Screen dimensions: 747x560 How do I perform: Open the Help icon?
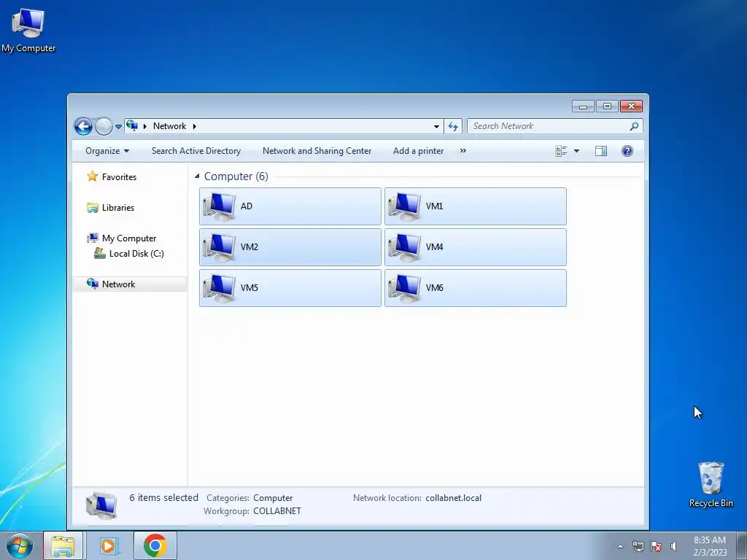(627, 151)
